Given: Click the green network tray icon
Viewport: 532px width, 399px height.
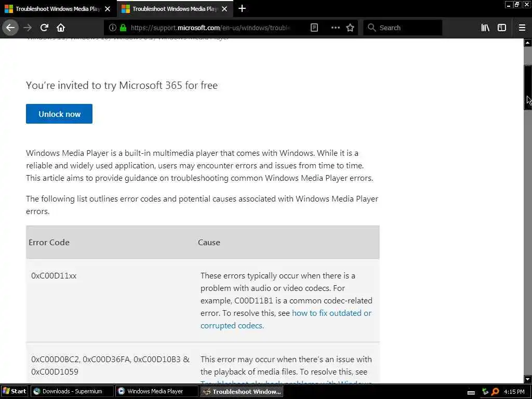Looking at the screenshot, I should [x=485, y=392].
